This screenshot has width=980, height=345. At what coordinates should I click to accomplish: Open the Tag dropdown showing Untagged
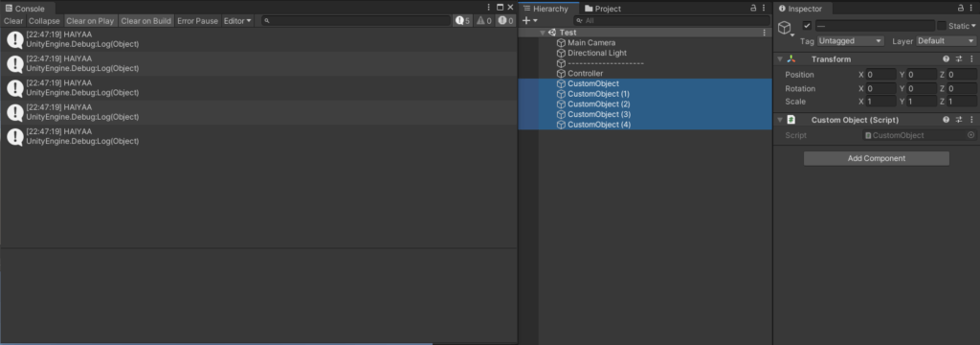pos(850,40)
